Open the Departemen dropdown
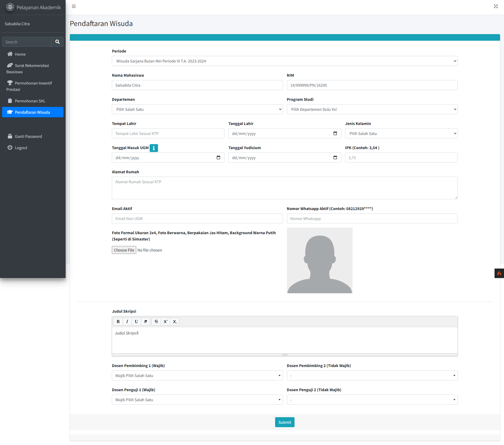This screenshot has width=504, height=445. 197,109
